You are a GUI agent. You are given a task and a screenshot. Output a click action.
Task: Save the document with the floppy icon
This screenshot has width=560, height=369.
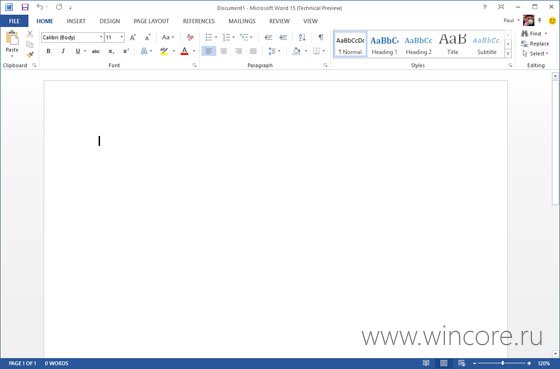pos(25,7)
